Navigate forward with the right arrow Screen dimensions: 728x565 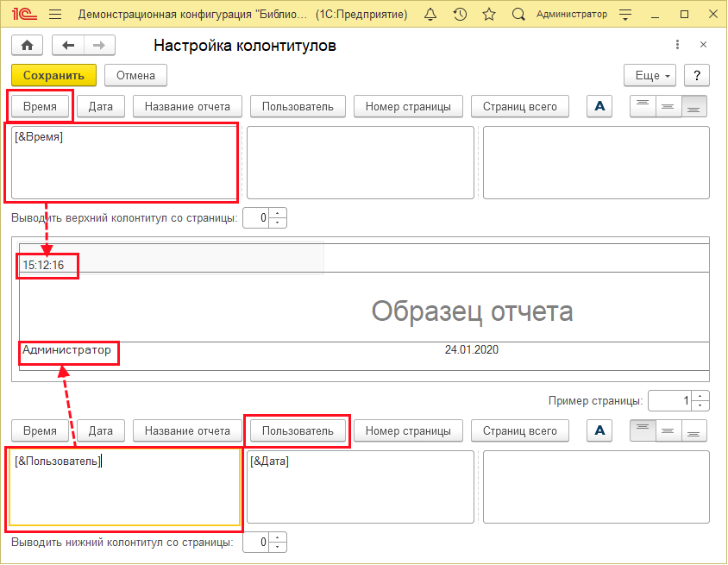click(99, 45)
